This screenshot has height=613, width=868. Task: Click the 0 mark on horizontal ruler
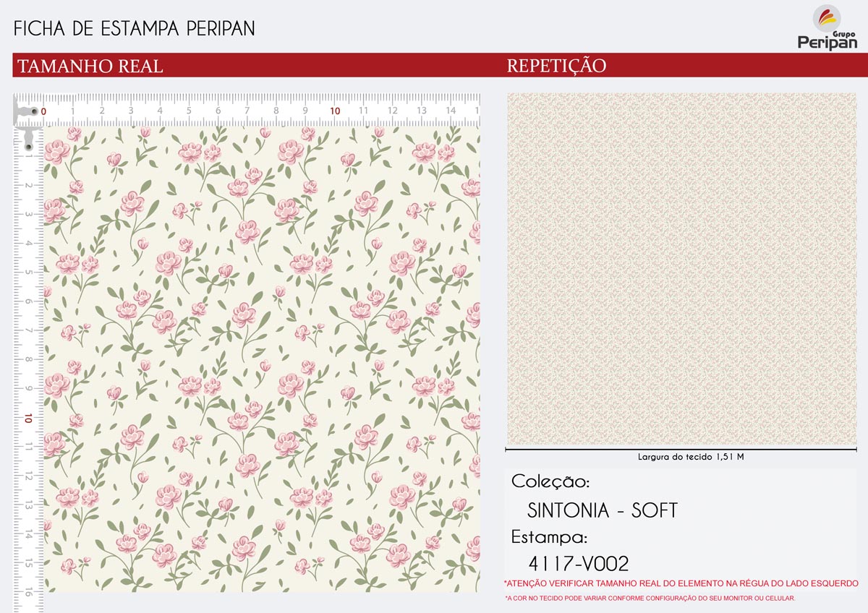[43, 111]
